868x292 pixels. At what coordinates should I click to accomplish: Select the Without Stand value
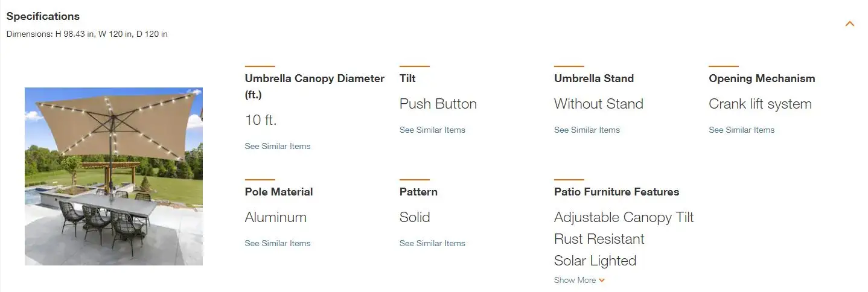[599, 104]
